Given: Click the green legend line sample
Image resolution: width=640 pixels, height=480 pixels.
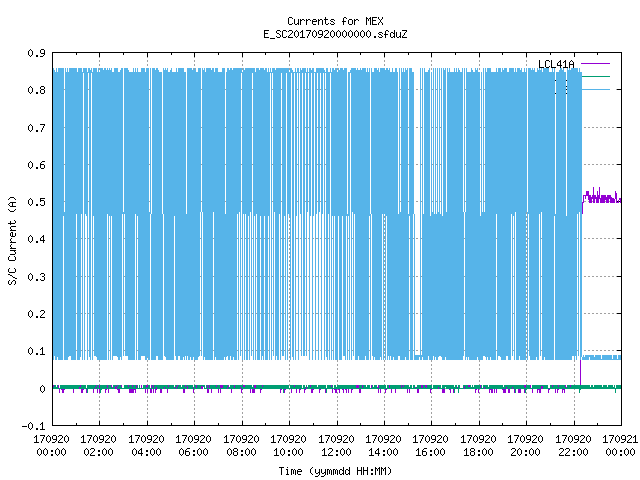Looking at the screenshot, I should pyautogui.click(x=596, y=76).
